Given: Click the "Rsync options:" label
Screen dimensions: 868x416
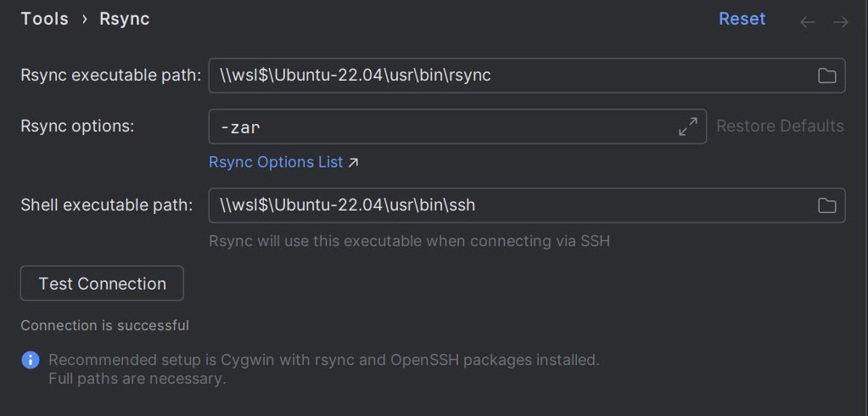Looking at the screenshot, I should (x=78, y=126).
